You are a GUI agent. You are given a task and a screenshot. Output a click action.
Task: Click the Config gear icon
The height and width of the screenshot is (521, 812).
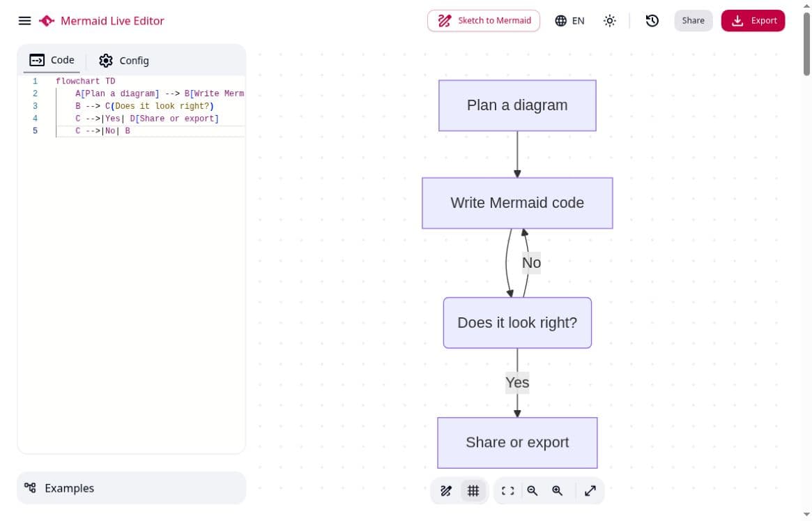[x=106, y=61]
